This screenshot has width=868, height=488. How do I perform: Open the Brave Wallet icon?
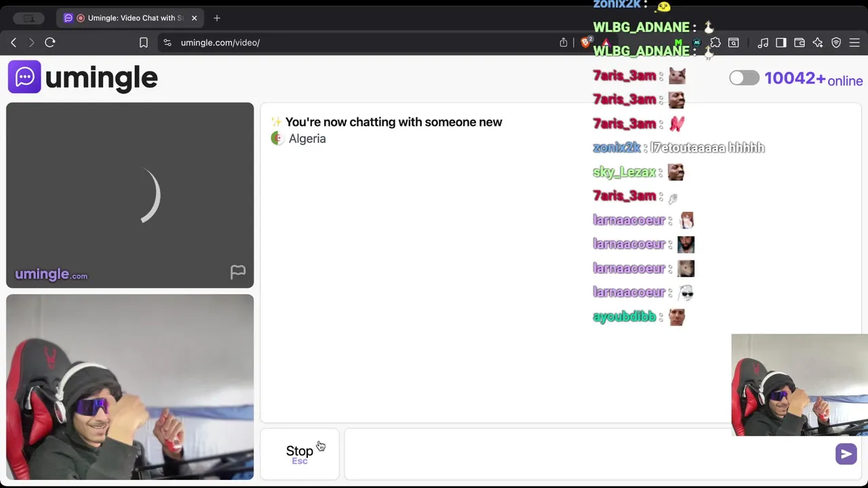(x=800, y=43)
